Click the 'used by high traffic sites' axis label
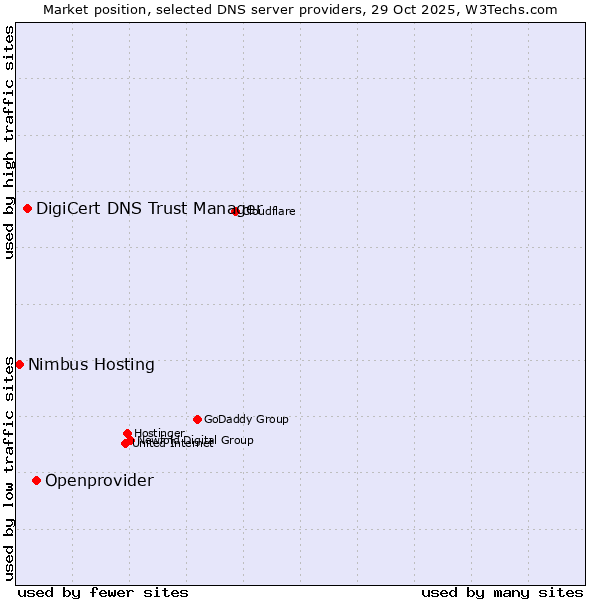 point(9,142)
